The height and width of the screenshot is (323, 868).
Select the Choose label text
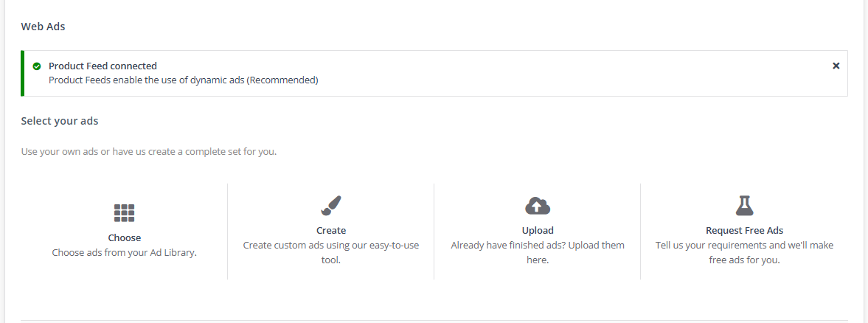tap(124, 237)
